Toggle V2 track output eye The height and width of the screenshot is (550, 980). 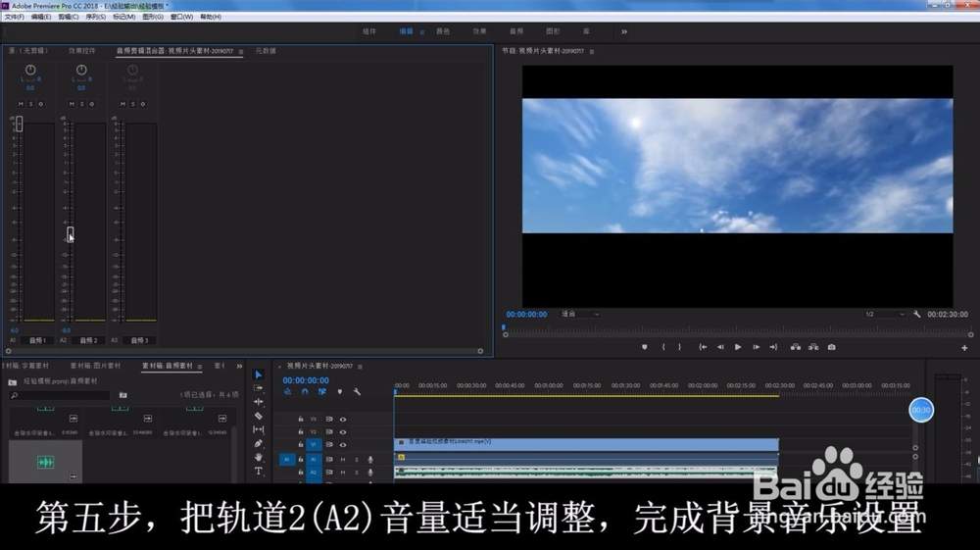tap(342, 432)
